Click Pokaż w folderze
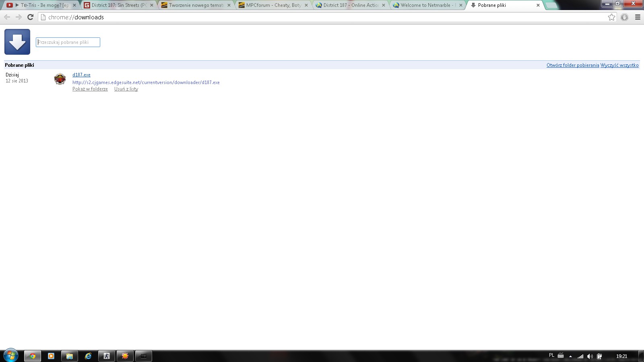Image resolution: width=644 pixels, height=362 pixels. click(90, 89)
